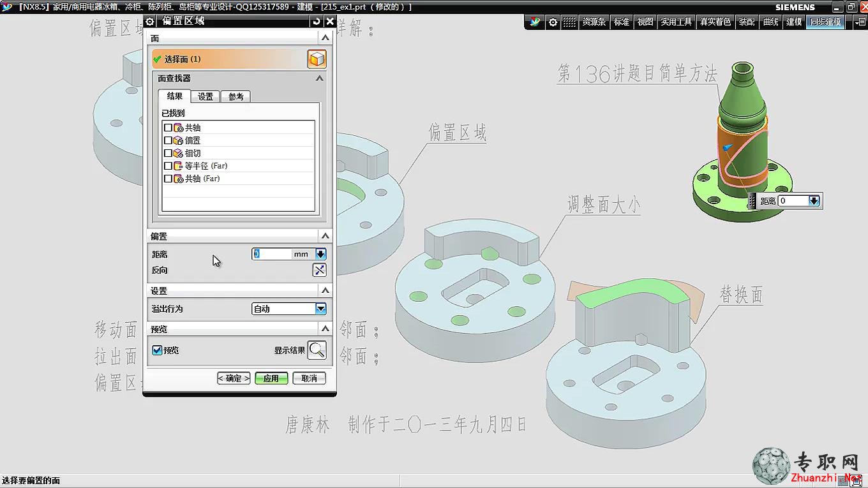868x488 pixels.
Task: Collapse the 预览 section header
Action: tap(325, 329)
